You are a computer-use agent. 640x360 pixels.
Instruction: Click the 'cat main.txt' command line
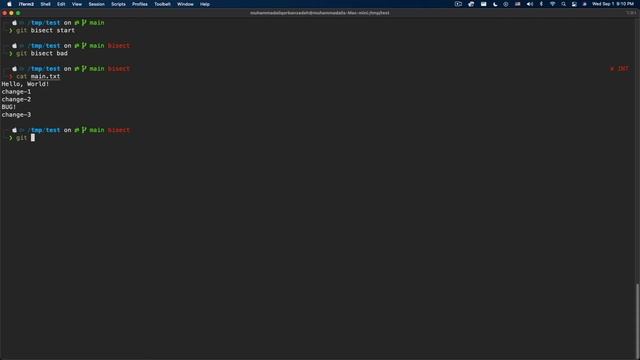(38, 76)
